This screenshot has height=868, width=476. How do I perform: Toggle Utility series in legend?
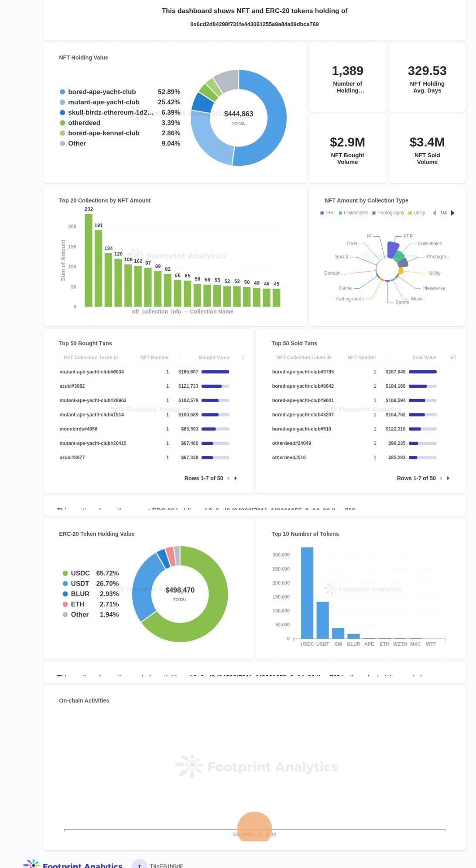tap(416, 213)
